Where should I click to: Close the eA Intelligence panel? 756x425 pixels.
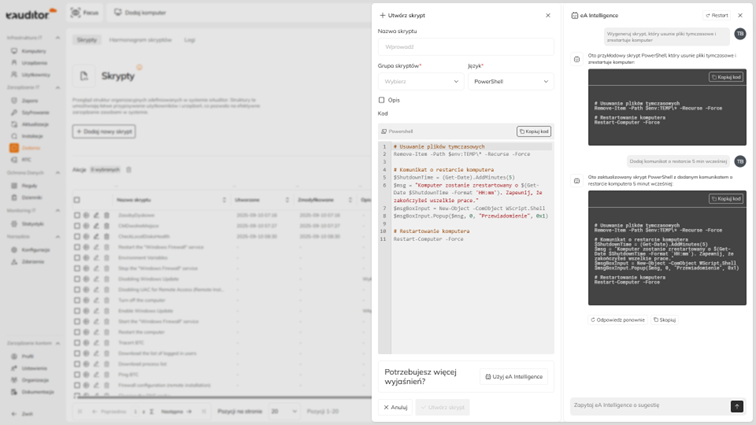click(741, 15)
